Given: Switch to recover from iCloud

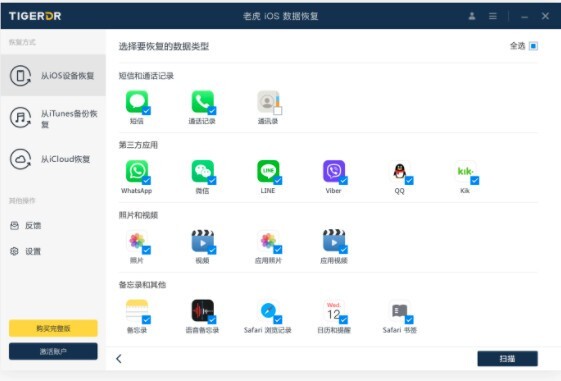Looking at the screenshot, I should (x=53, y=159).
